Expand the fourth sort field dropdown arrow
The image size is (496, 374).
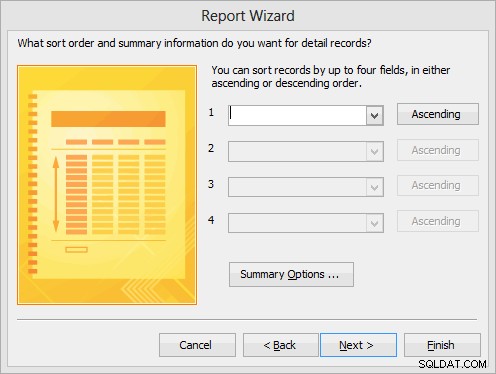374,223
